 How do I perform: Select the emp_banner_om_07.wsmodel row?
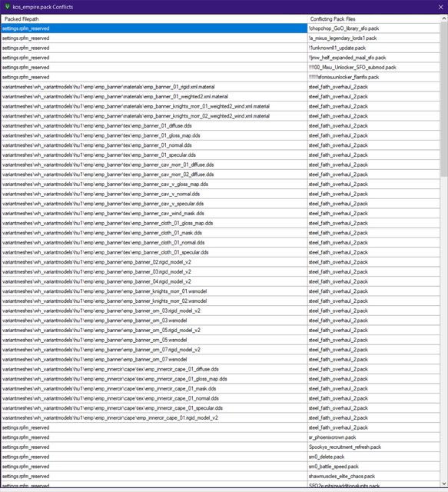click(x=154, y=359)
